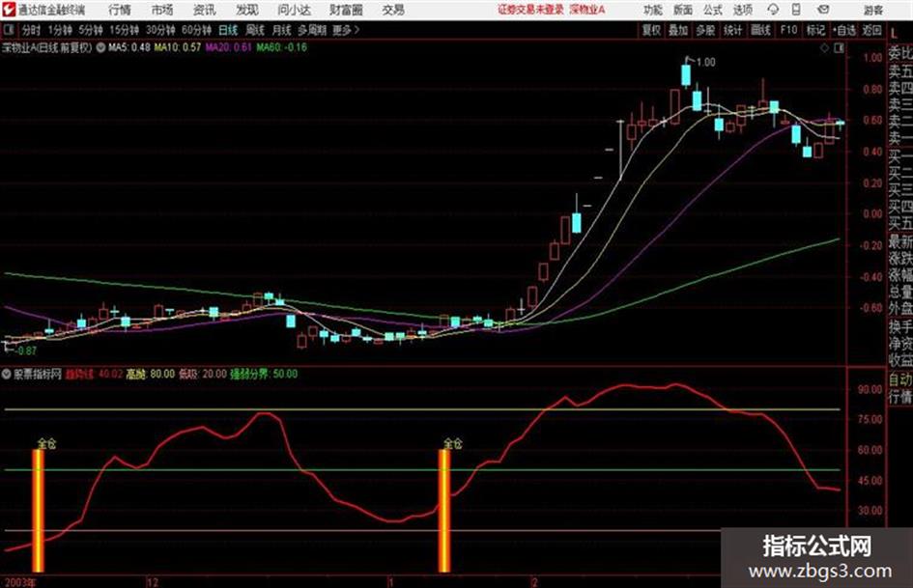
Task: Switch to the 30分钟 period tab
Action: point(160,30)
